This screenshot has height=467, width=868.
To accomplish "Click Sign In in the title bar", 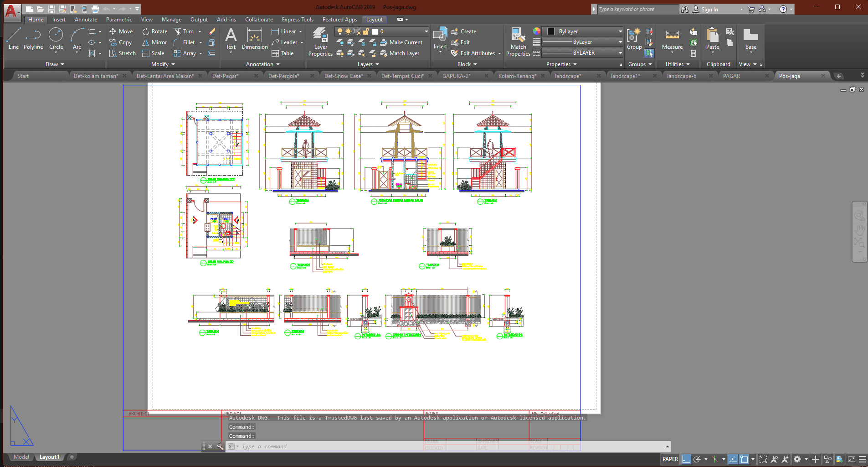I will pyautogui.click(x=709, y=9).
